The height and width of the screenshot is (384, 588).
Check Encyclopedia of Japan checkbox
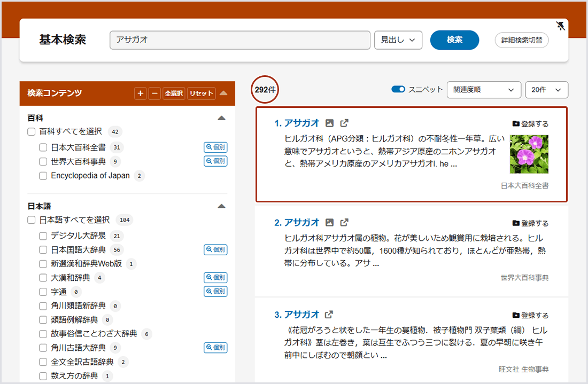pos(43,176)
